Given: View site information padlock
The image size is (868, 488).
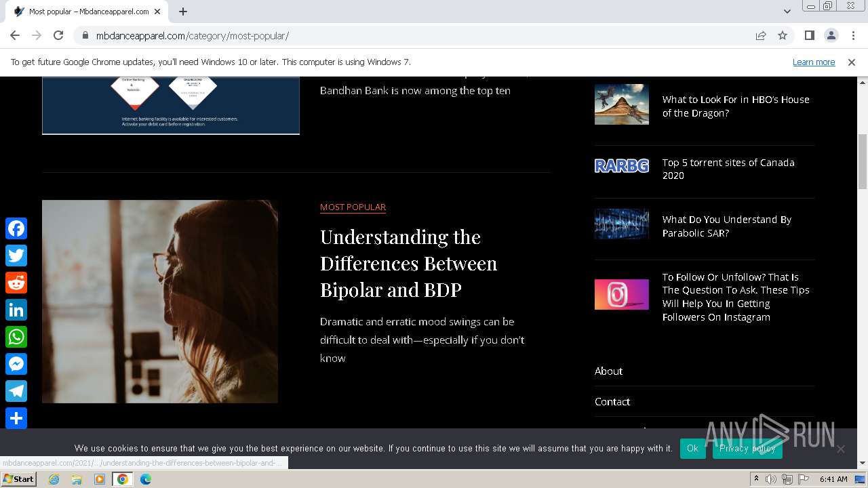Looking at the screenshot, I should 85,35.
